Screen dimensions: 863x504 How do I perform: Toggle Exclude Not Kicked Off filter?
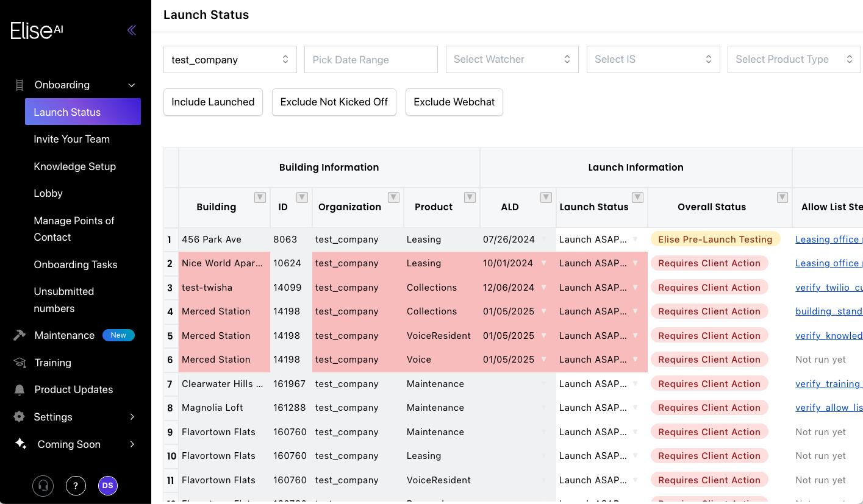[334, 102]
